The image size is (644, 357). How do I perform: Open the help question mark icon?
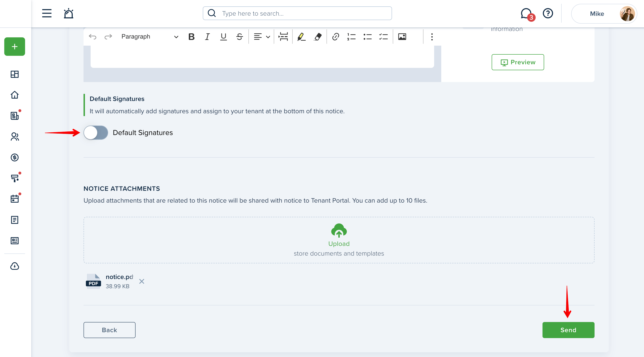[x=548, y=13]
